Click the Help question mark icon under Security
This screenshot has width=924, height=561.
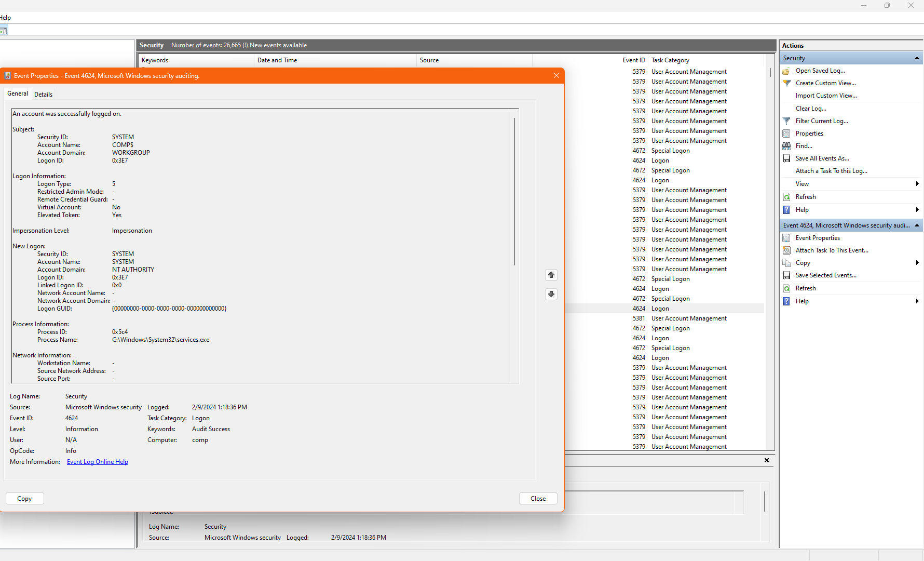(786, 210)
